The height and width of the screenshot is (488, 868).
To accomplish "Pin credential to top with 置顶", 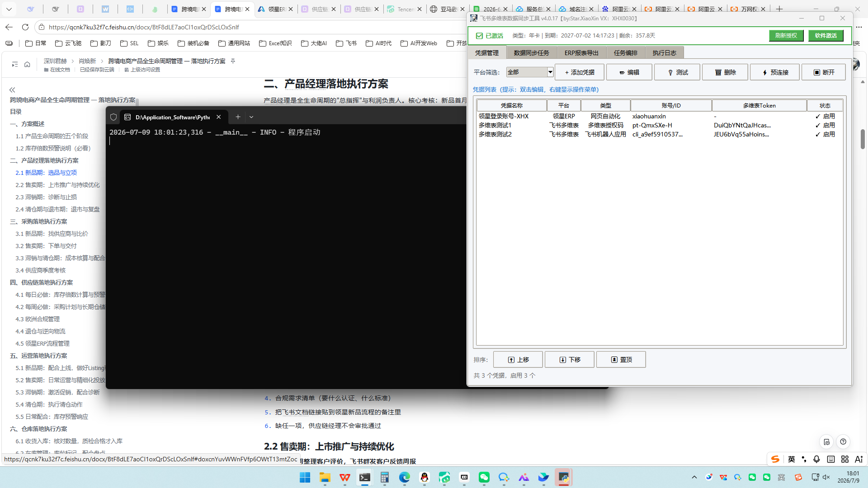I will click(x=621, y=360).
